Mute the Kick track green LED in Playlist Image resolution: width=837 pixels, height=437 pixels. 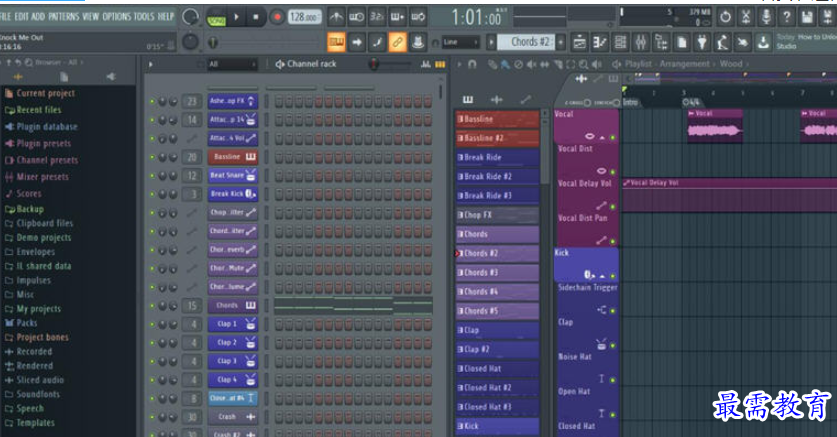(x=613, y=276)
